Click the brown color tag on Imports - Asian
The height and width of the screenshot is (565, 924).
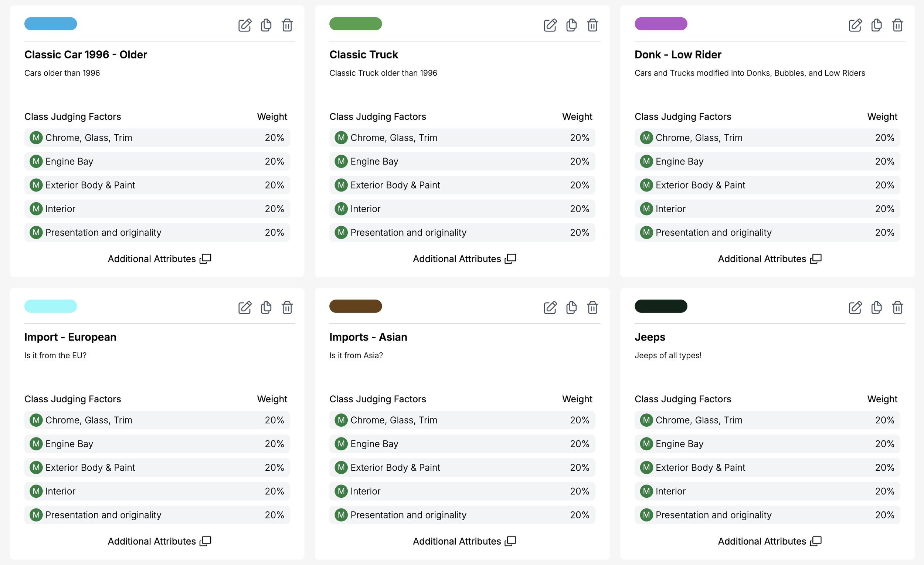point(356,306)
